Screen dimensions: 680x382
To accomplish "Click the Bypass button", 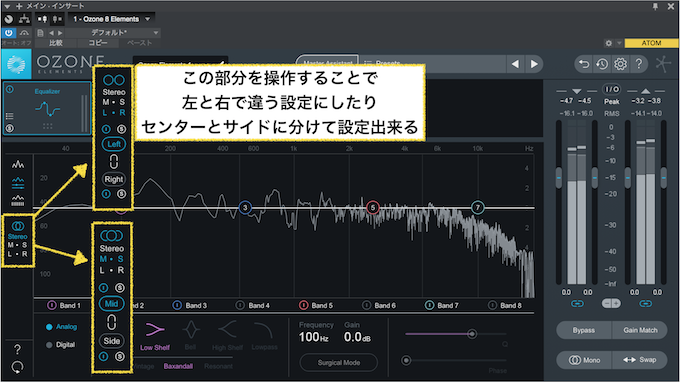I will coord(584,330).
